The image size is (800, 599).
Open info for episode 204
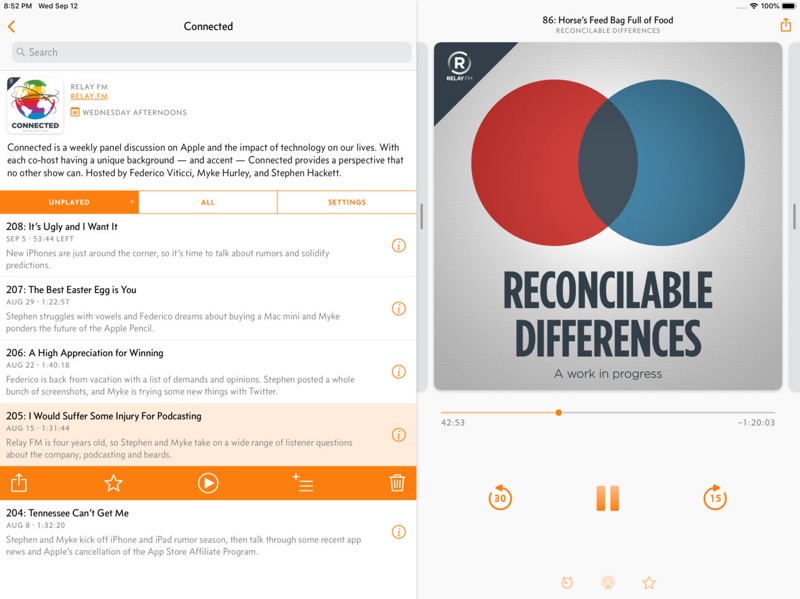398,532
